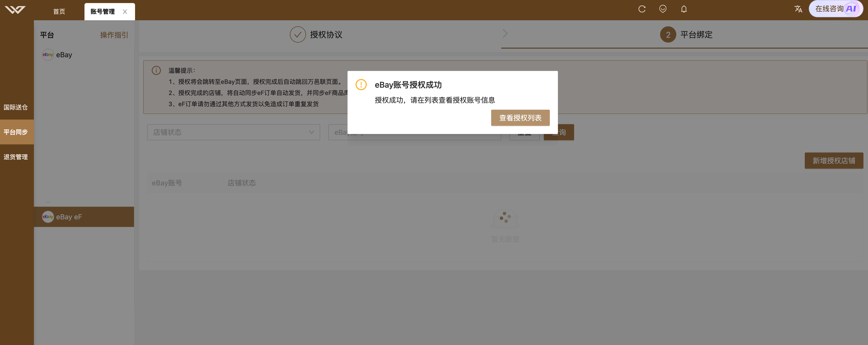Click the 平台绑定 step 2 circle
Screen dimensions: 868x345
pyautogui.click(x=668, y=35)
